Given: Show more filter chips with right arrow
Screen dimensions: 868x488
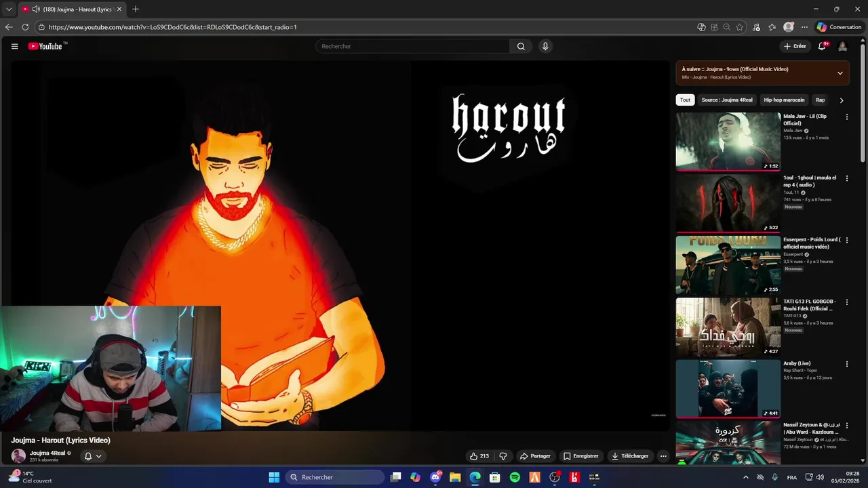Looking at the screenshot, I should [842, 100].
